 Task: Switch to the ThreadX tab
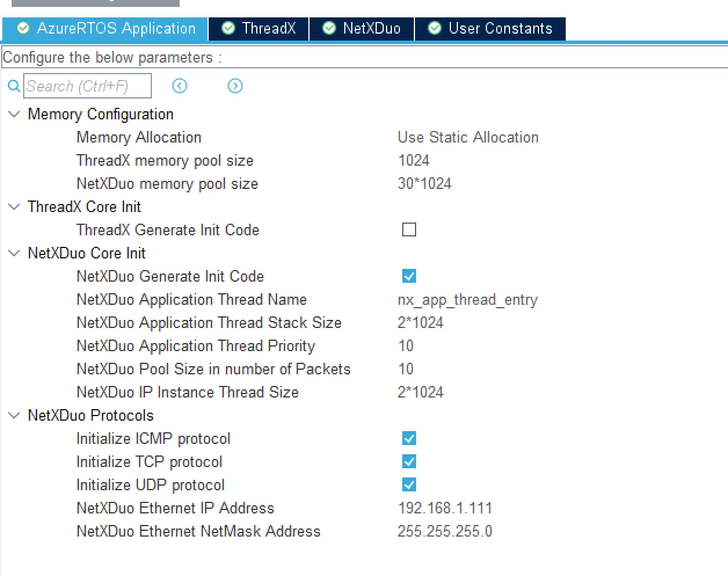point(259,28)
